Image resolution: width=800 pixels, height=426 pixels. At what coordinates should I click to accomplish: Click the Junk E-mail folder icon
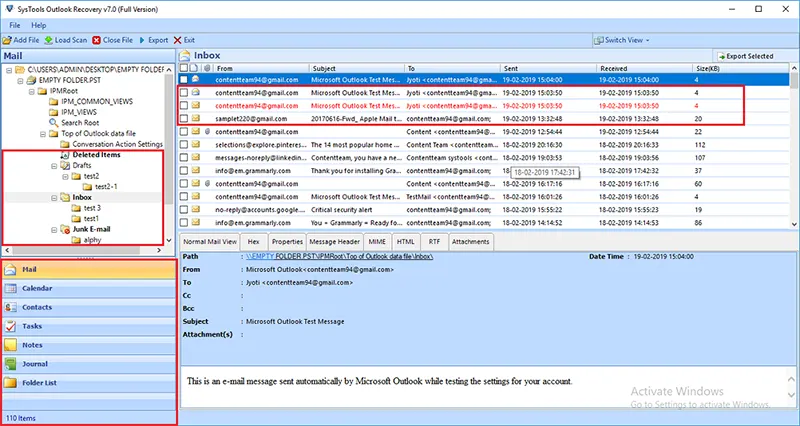pyautogui.click(x=65, y=230)
